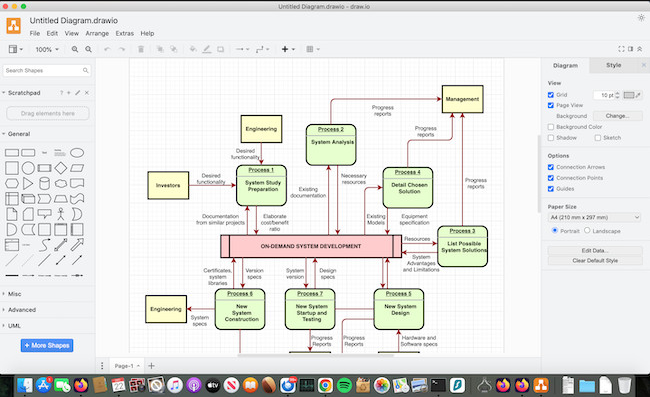
Task: Click the insert plus icon in toolbar
Action: click(285, 49)
